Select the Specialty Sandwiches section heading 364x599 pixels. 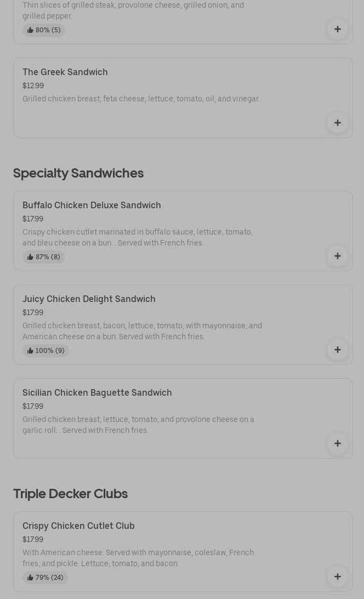click(x=78, y=173)
